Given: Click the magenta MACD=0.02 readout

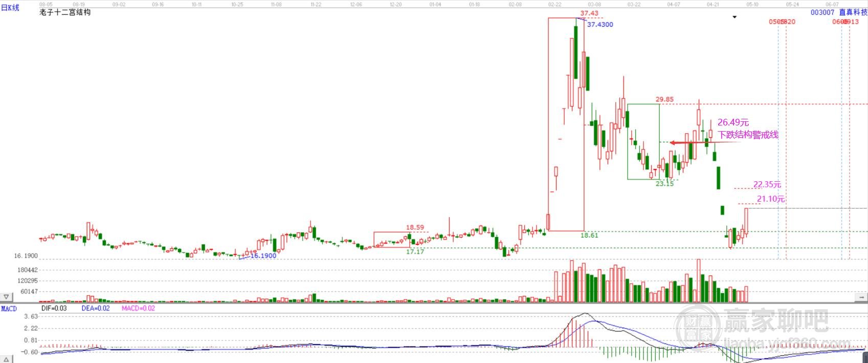Looking at the screenshot, I should 138,308.
